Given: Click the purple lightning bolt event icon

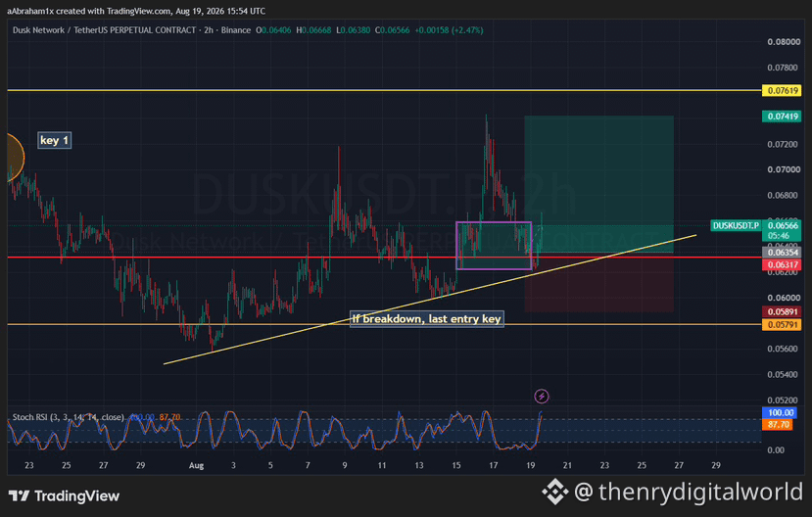Looking at the screenshot, I should click(541, 397).
